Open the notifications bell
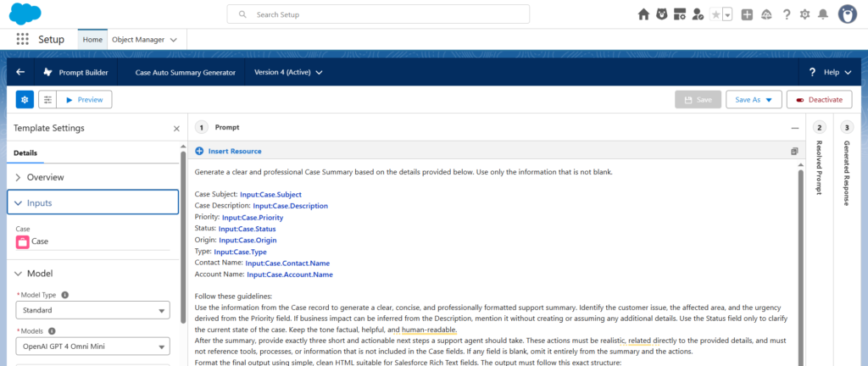868x366 pixels. (x=822, y=14)
